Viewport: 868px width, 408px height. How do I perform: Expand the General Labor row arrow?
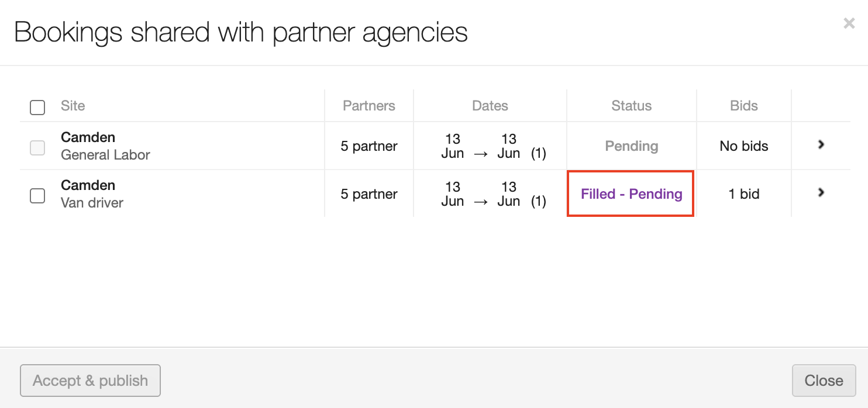[x=821, y=144]
